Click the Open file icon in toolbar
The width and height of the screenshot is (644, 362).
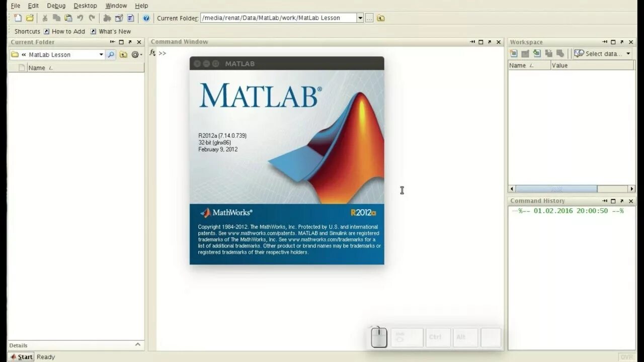tap(30, 18)
